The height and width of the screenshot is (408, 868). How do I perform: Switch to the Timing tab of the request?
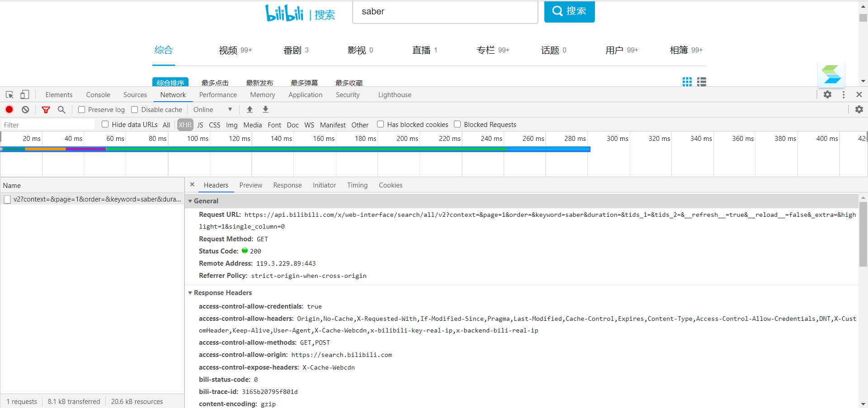point(357,185)
